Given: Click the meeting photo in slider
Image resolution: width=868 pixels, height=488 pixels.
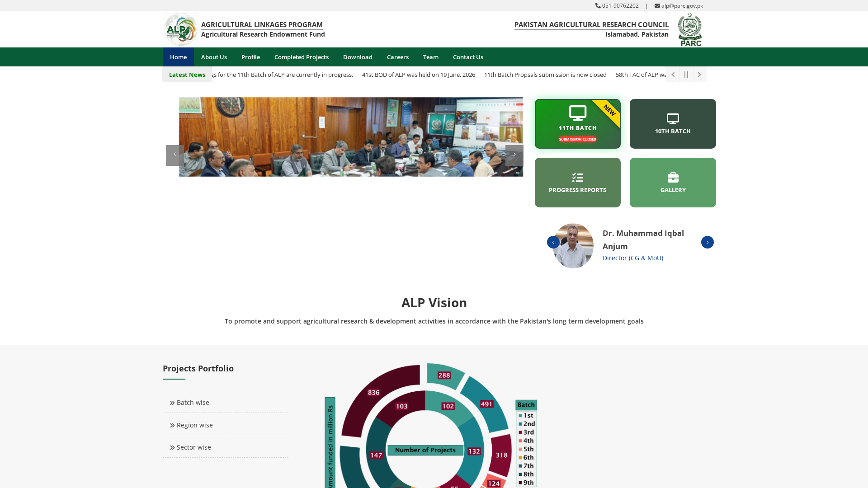Looking at the screenshot, I should [x=351, y=137].
